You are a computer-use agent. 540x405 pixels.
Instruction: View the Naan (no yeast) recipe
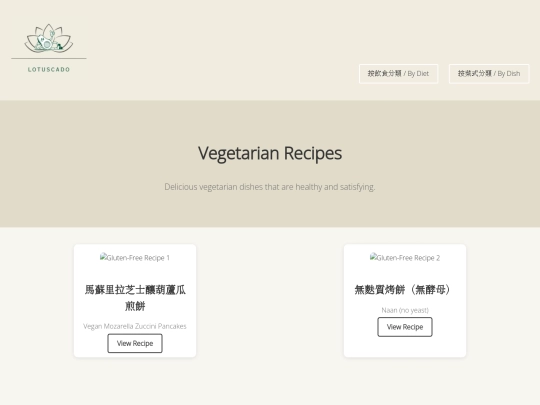(x=405, y=327)
